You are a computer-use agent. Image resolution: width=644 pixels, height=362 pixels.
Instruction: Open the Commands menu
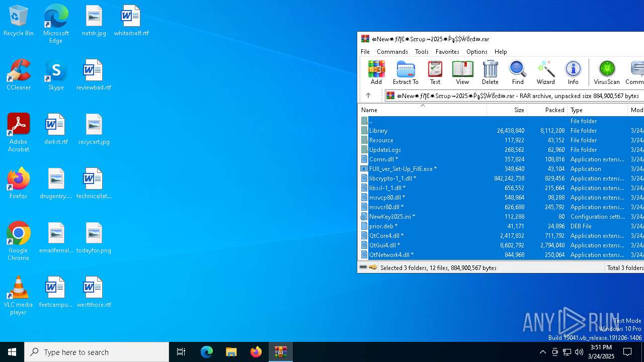coord(392,52)
